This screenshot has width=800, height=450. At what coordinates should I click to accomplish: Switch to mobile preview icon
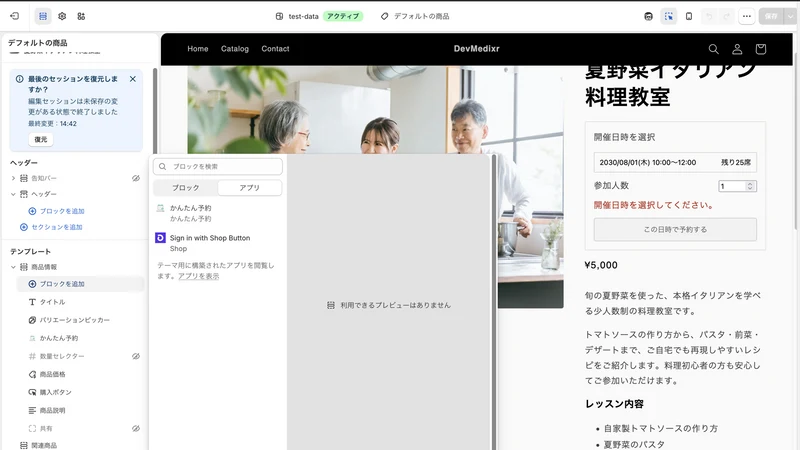(689, 16)
